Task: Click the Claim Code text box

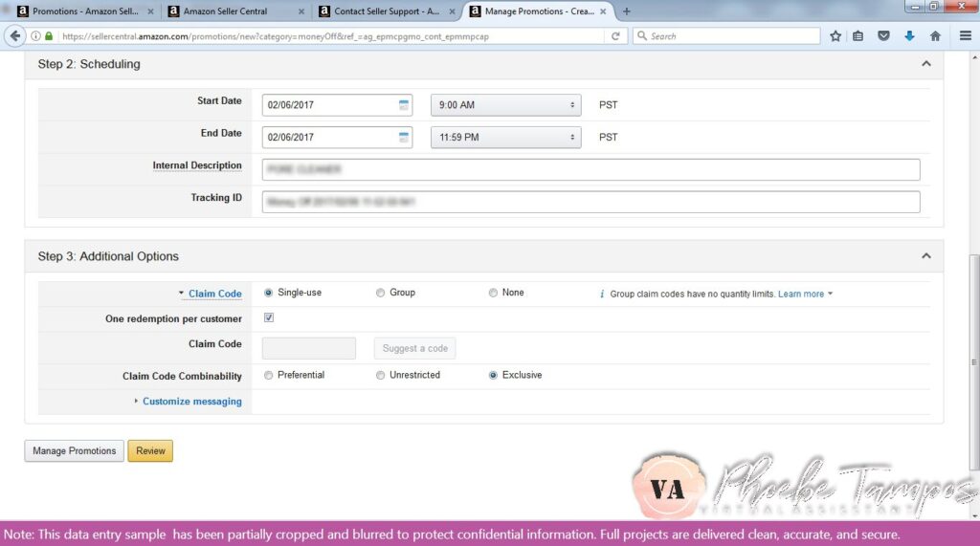Action: pyautogui.click(x=309, y=349)
